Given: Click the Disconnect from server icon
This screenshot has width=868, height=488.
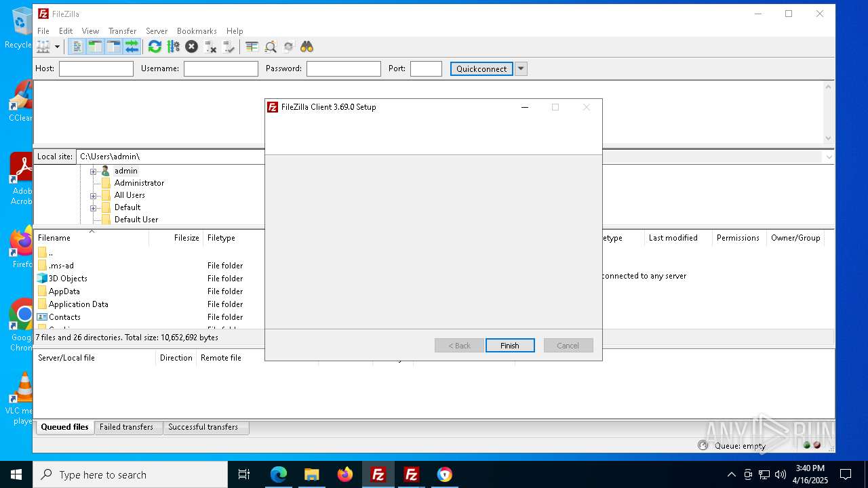Looking at the screenshot, I should point(210,47).
